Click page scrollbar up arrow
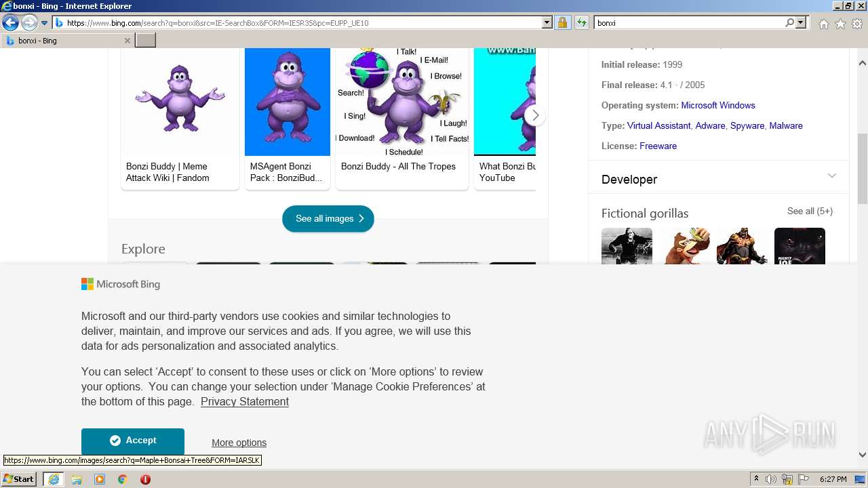 863,63
